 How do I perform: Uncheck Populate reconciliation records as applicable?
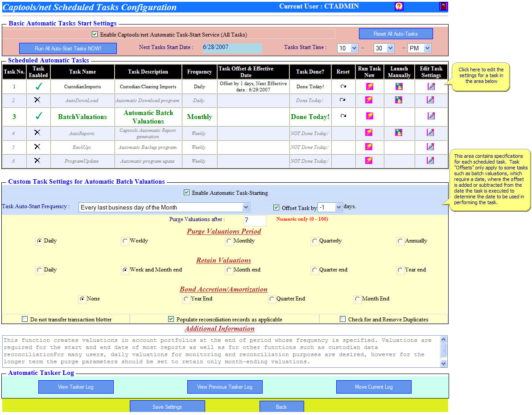pos(171,318)
